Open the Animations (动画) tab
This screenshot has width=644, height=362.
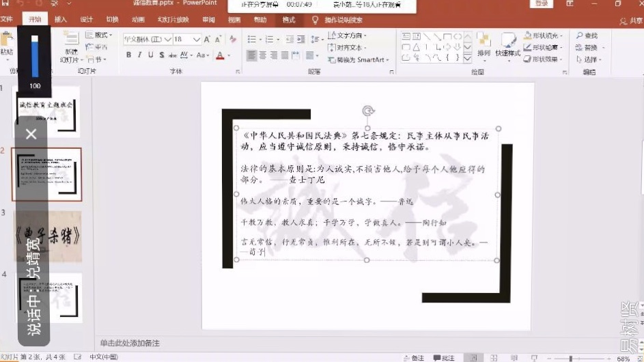tap(138, 20)
